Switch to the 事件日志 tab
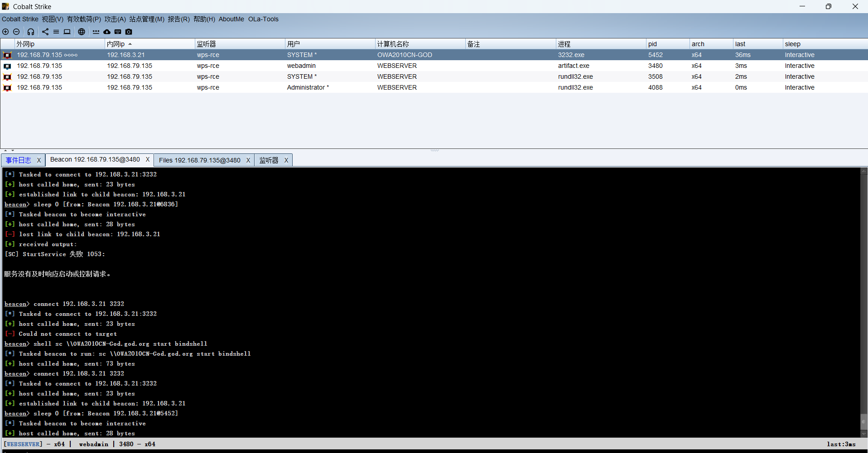Viewport: 868px width, 453px height. tap(19, 160)
